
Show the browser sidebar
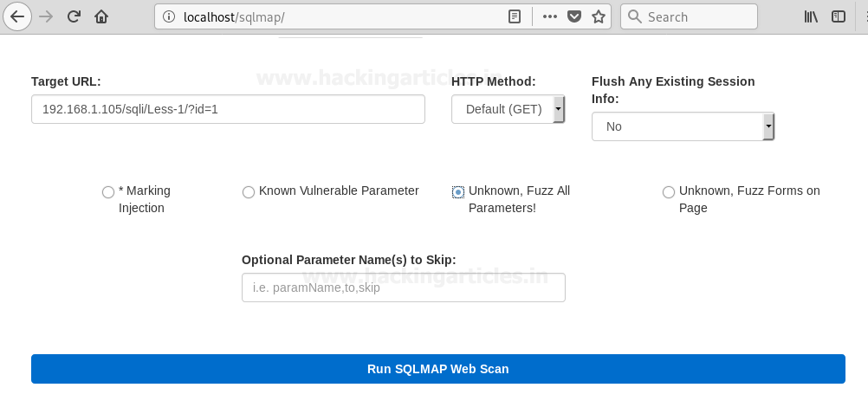839,16
